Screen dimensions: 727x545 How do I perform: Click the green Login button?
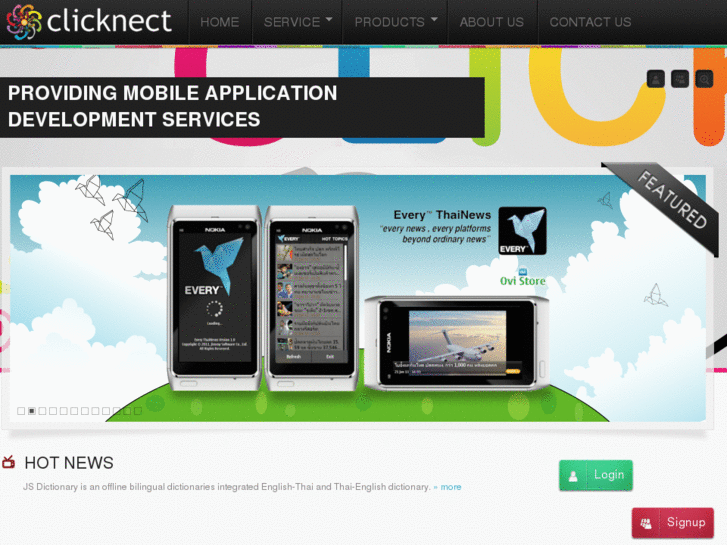pyautogui.click(x=596, y=475)
